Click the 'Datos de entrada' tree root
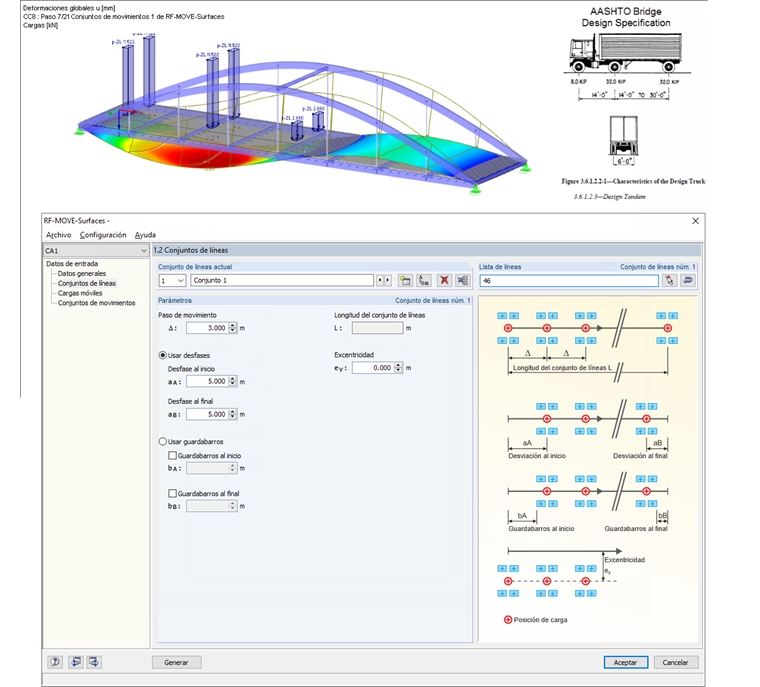 pyautogui.click(x=72, y=264)
